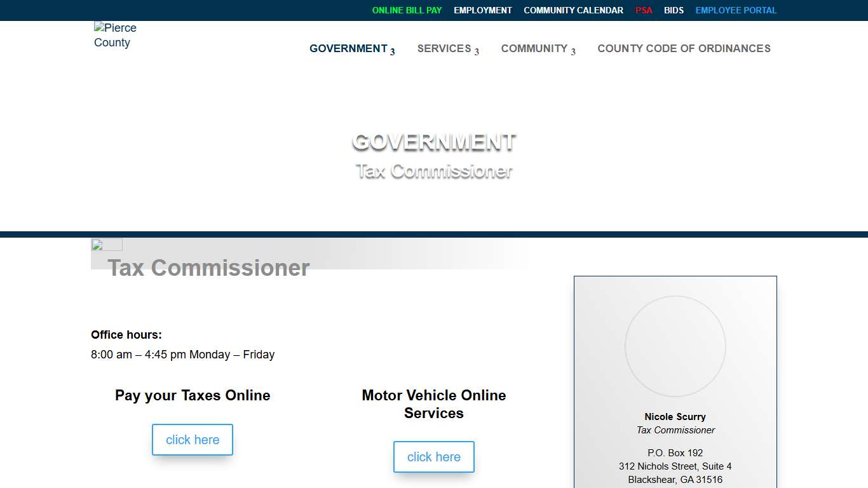Select the Pay your Taxes Online heading
Screen dimensions: 868x488
point(193,395)
